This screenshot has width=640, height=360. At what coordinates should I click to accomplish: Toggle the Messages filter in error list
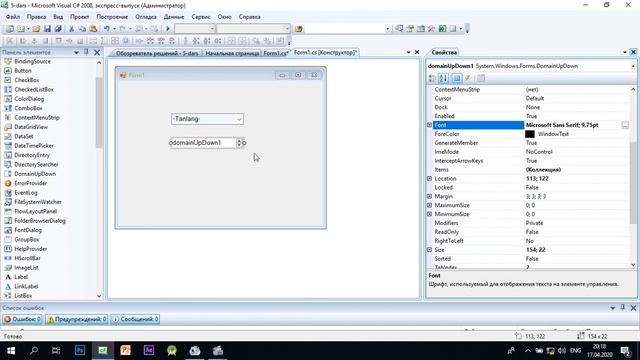135,319
